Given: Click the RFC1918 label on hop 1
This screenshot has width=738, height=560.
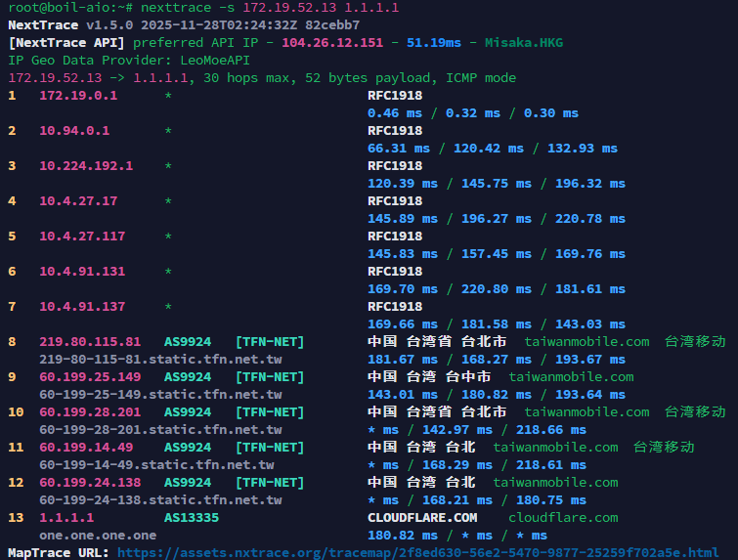Looking at the screenshot, I should pyautogui.click(x=395, y=96).
